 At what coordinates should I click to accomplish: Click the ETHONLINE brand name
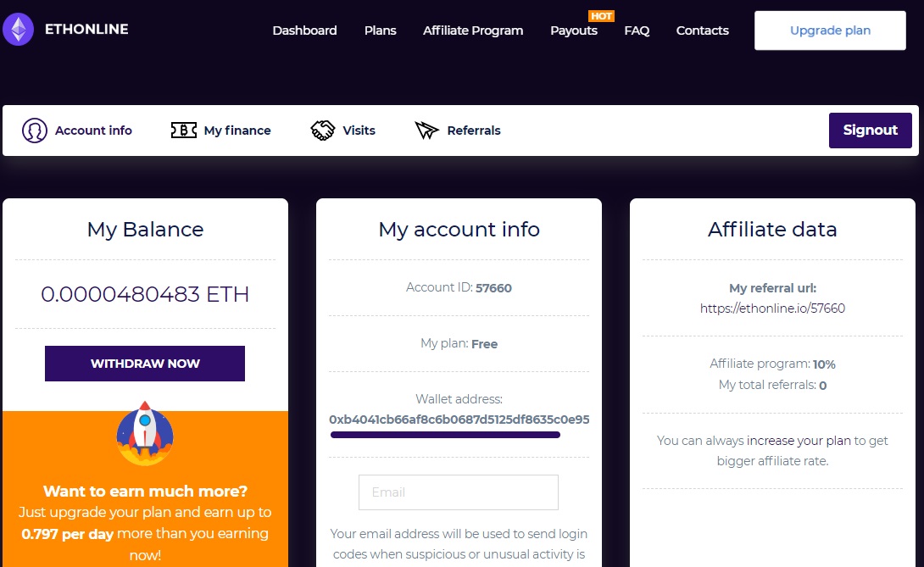pyautogui.click(x=86, y=30)
